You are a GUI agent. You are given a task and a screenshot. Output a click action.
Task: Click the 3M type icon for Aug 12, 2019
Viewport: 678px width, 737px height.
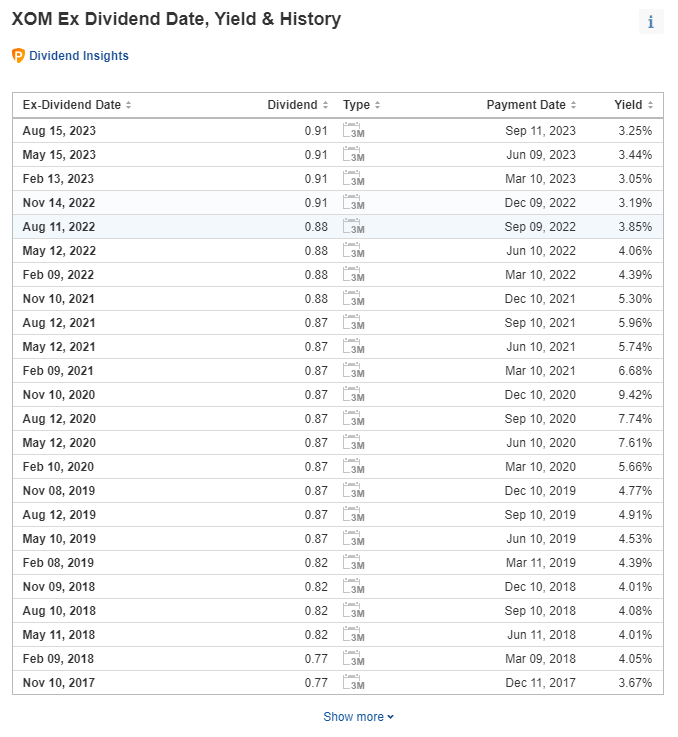point(354,514)
